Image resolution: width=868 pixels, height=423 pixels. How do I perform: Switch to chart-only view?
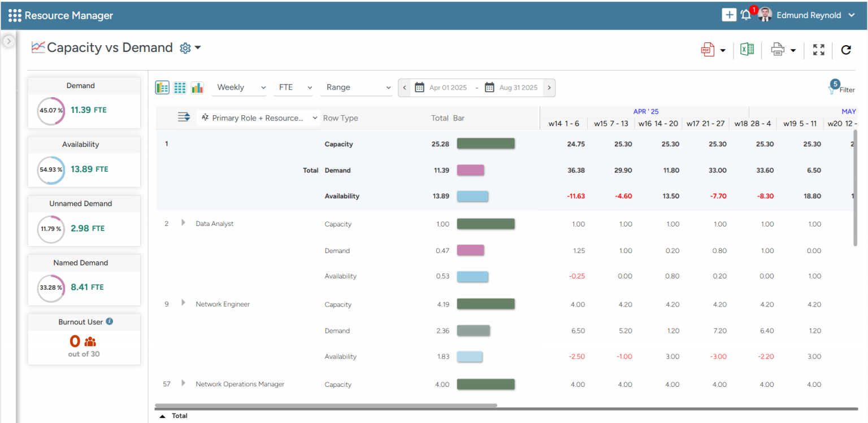click(x=197, y=88)
